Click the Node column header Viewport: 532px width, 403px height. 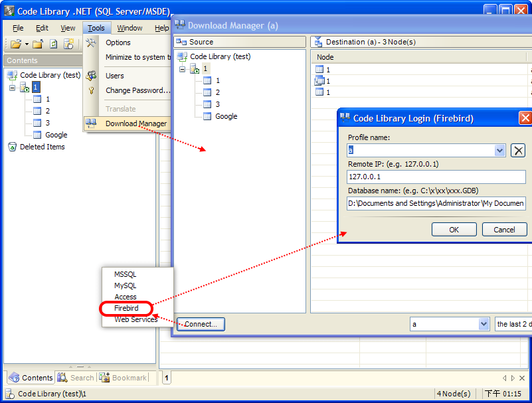tap(418, 57)
